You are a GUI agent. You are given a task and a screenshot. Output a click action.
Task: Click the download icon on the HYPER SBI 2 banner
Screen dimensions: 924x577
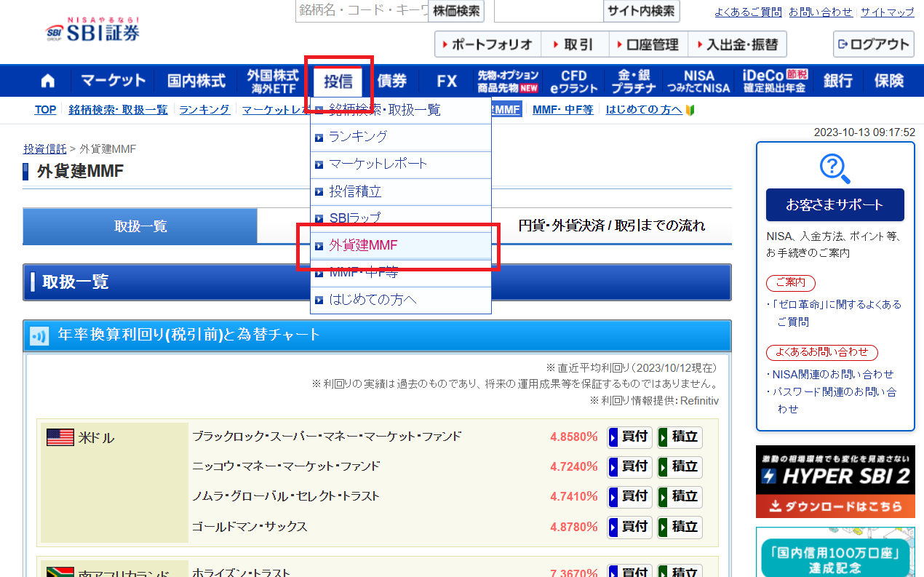[776, 506]
